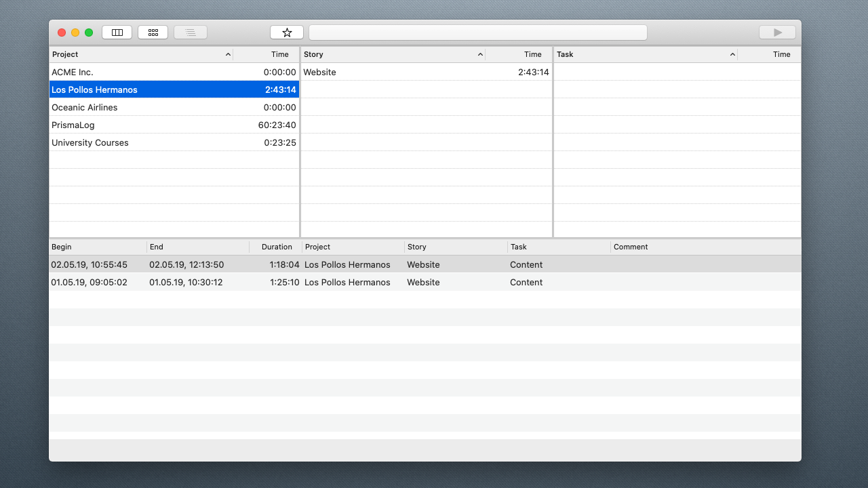Sort by Time header in the Project pane

[x=266, y=54]
